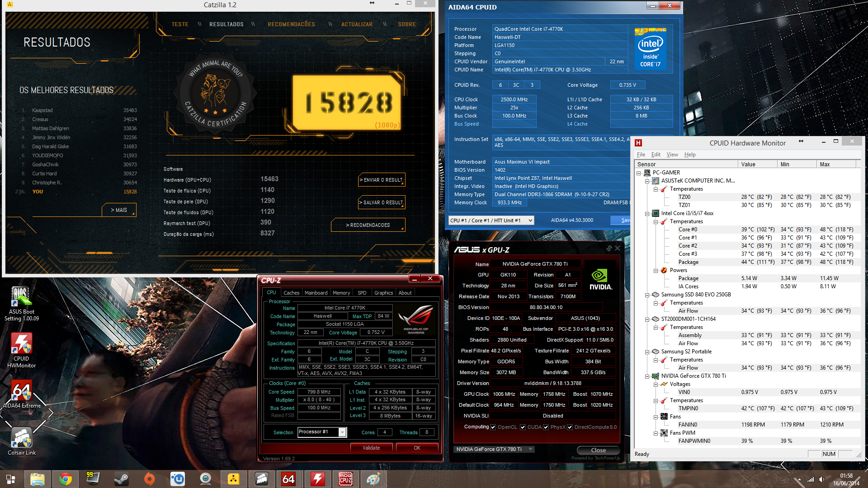Switch to AIDA64 taskbar icon
The width and height of the screenshot is (868, 488).
click(x=289, y=479)
